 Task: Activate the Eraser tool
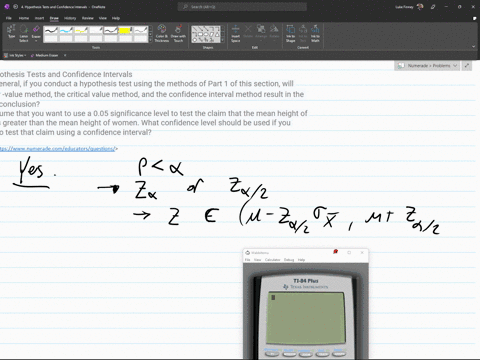coord(36,33)
